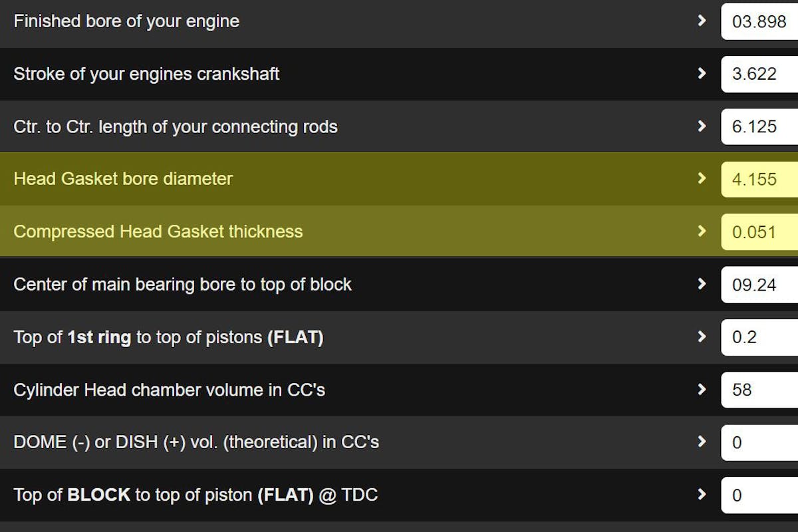Click chevron beside connecting rods length row
Screen dimensions: 798x532
[702, 126]
